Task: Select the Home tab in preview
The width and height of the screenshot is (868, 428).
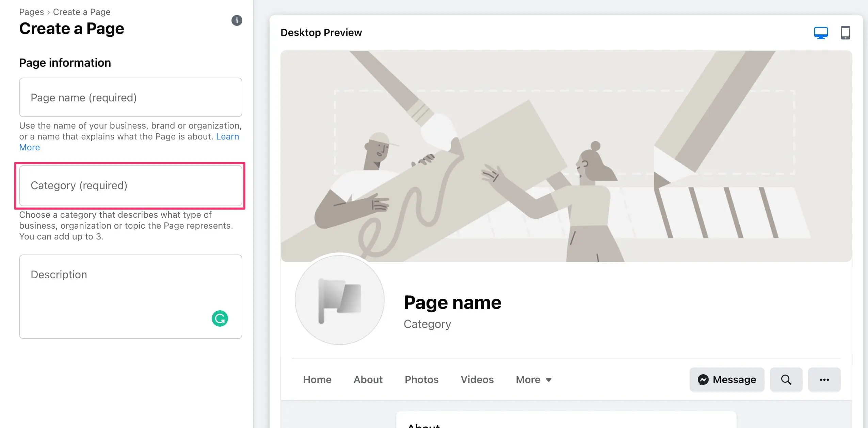Action: (x=317, y=379)
